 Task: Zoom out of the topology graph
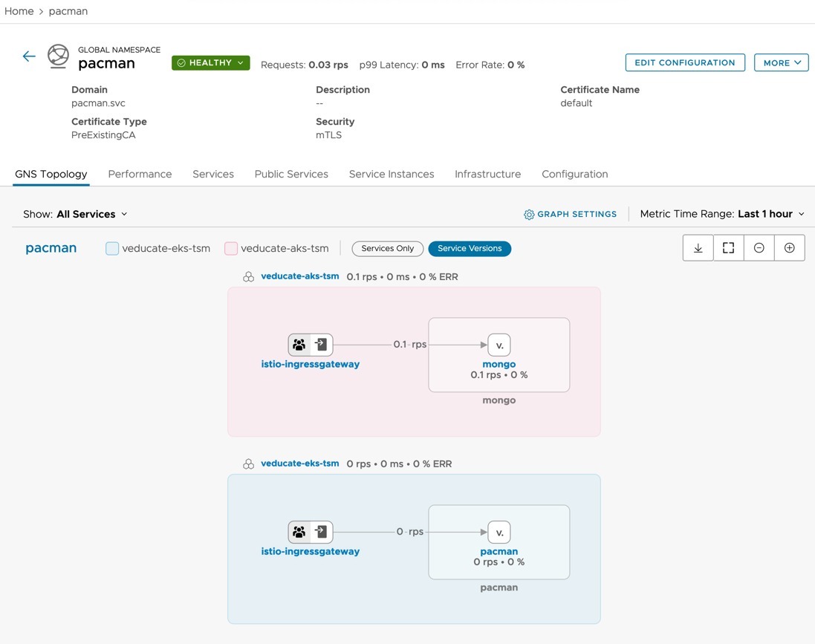tap(759, 248)
